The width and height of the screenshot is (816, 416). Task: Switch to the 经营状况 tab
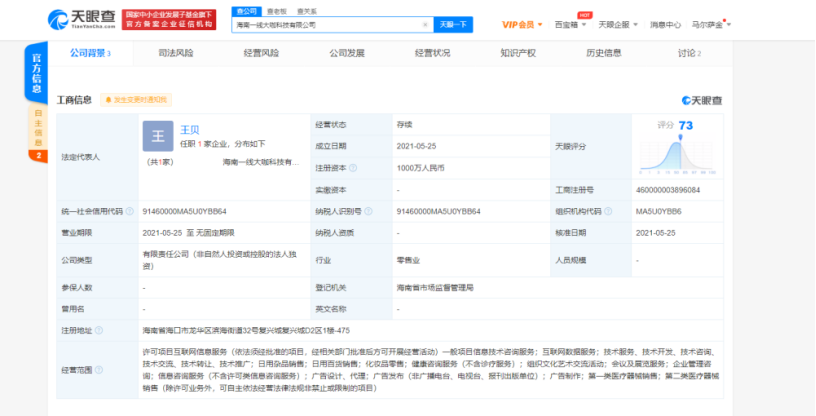432,53
